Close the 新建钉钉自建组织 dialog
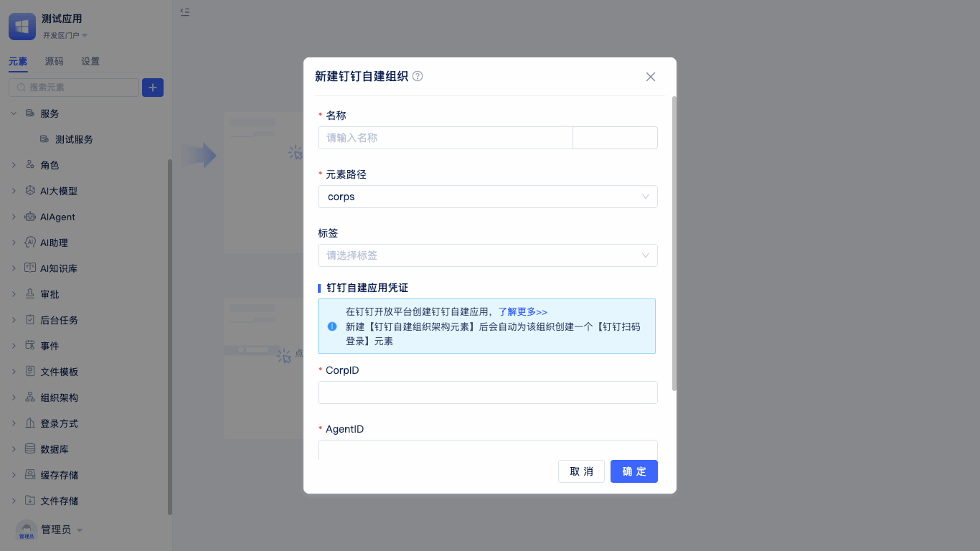Screen dimensions: 980x551 pos(651,77)
